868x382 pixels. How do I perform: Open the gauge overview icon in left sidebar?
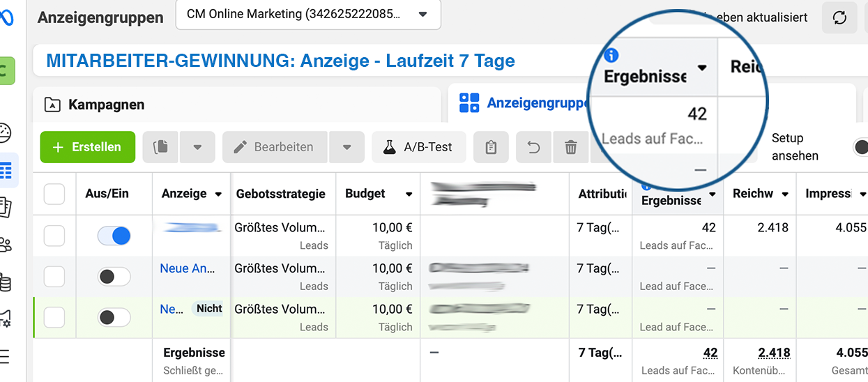pos(6,132)
